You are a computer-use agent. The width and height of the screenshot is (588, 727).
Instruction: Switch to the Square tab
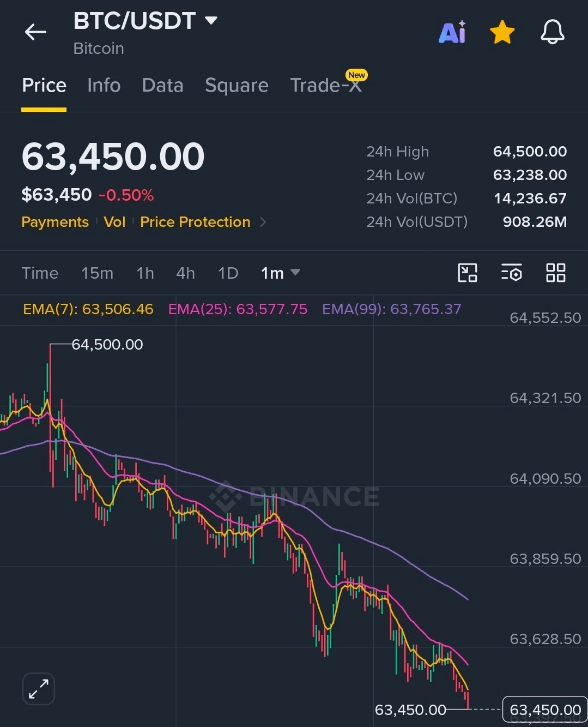coord(237,86)
